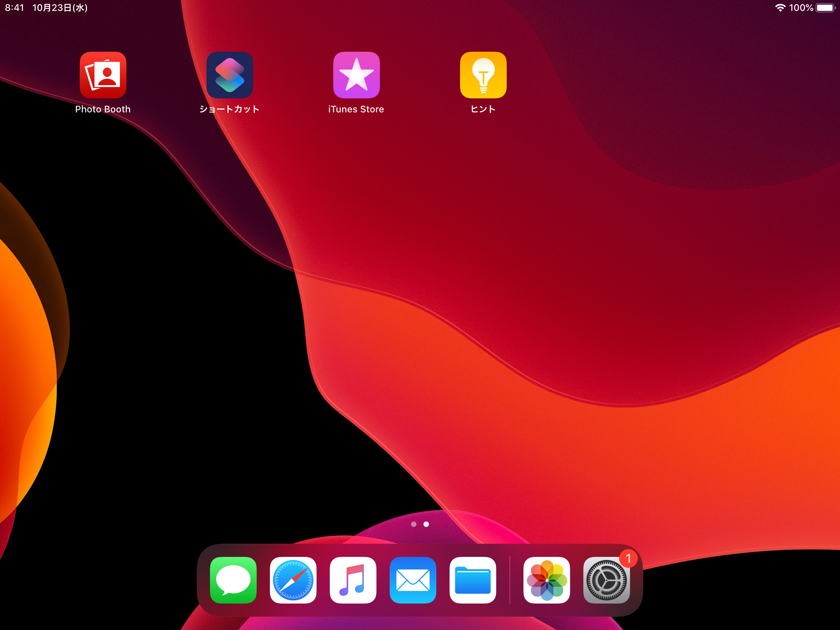The height and width of the screenshot is (630, 840).
Task: Open Photos from the dock
Action: 546,580
